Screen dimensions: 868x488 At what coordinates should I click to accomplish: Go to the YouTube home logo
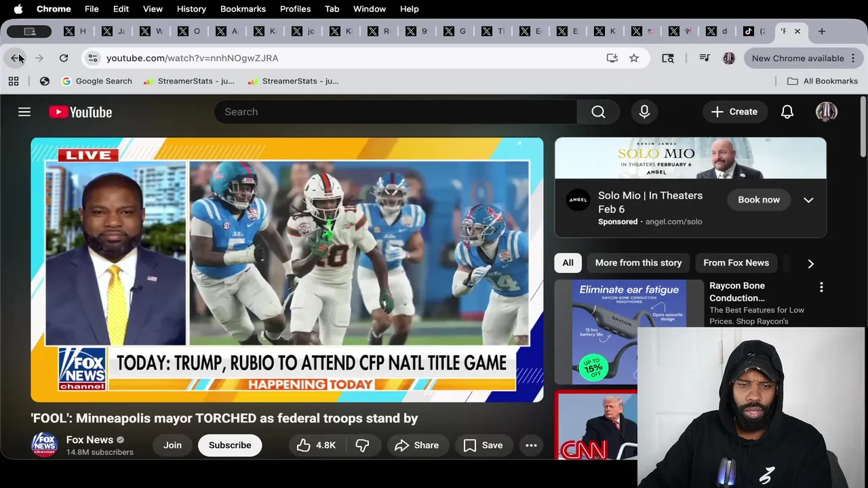[80, 112]
